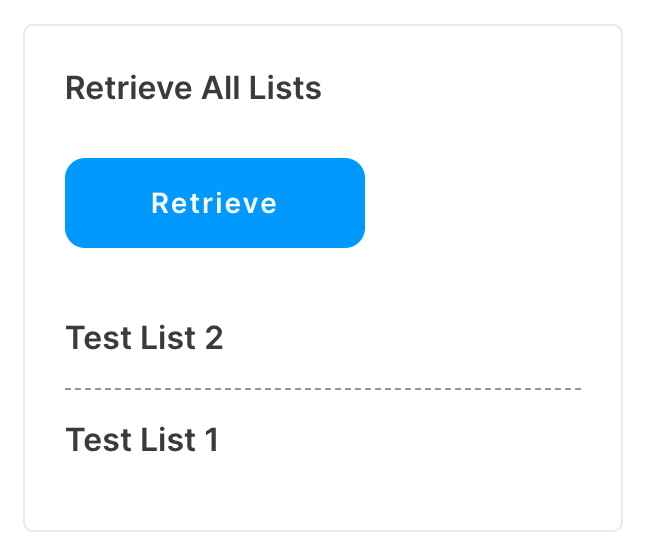The height and width of the screenshot is (558, 646).
Task: Fetch all lists using Retrieve
Action: pyautogui.click(x=215, y=203)
